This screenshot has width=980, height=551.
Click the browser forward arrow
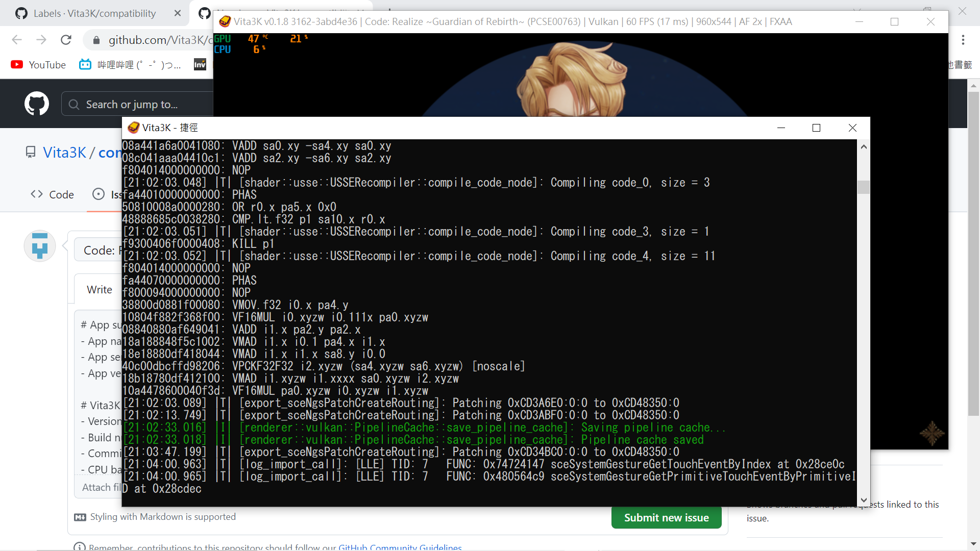tap(41, 40)
